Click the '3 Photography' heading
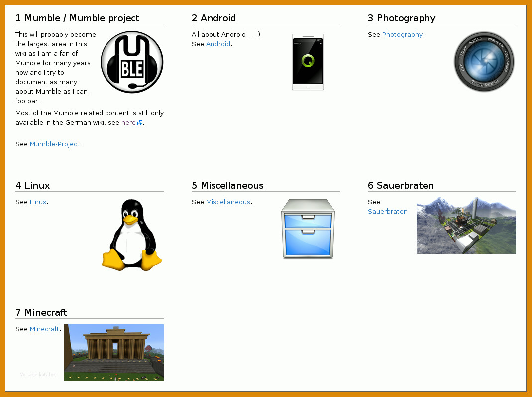The image size is (532, 397). (x=402, y=18)
